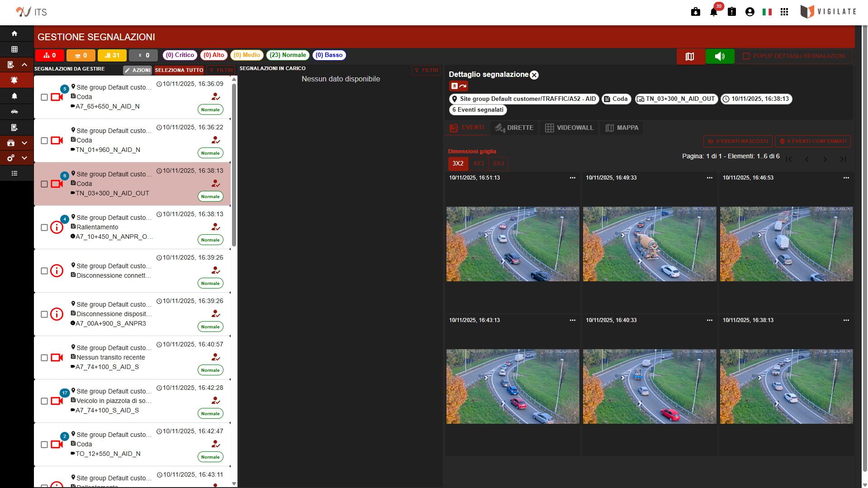This screenshot has width=868, height=488.
Task: Click the camera icon of TO_12+550_N_AID_N row
Action: pos(57,445)
